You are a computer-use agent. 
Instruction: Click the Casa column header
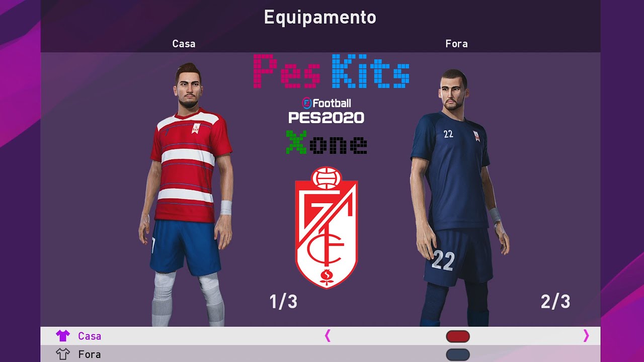click(184, 44)
